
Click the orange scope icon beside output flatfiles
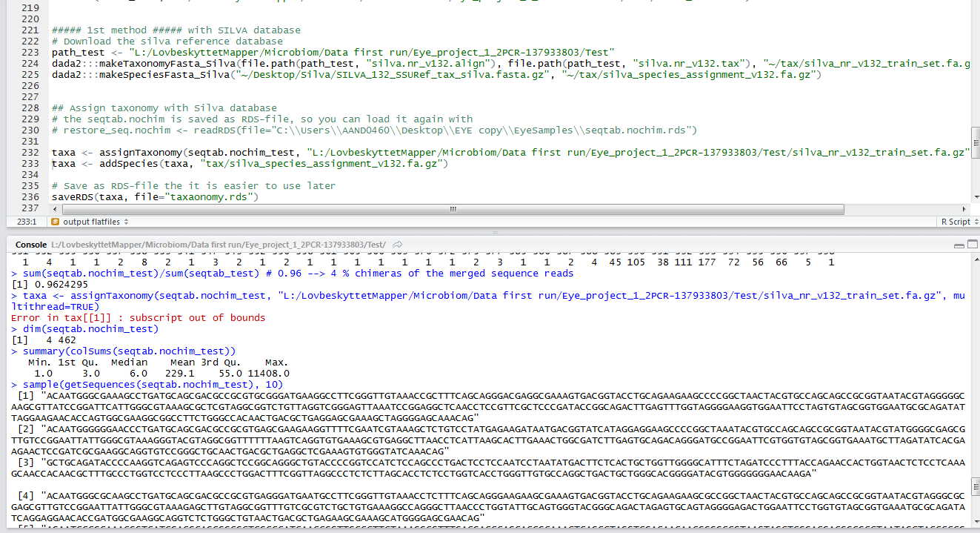pos(54,222)
